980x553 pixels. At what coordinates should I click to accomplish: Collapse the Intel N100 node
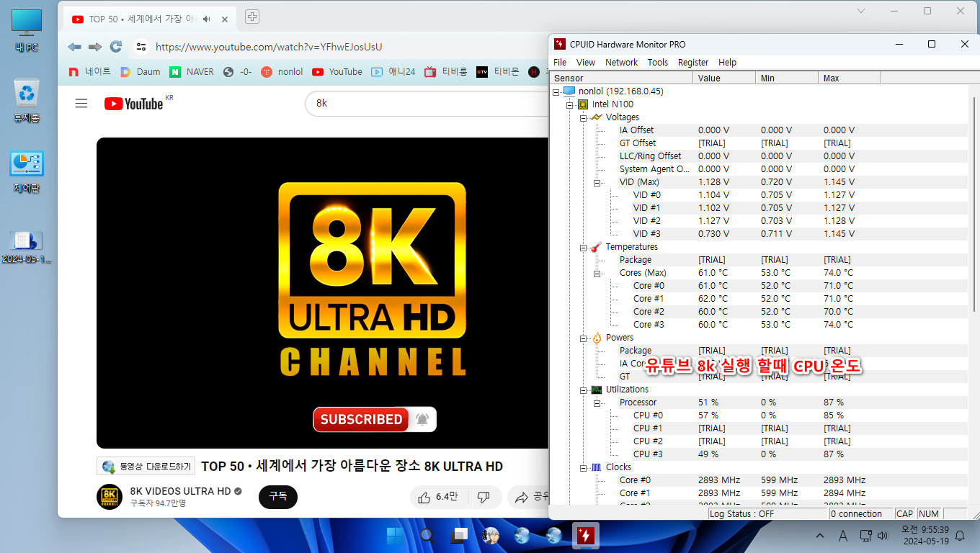(570, 104)
